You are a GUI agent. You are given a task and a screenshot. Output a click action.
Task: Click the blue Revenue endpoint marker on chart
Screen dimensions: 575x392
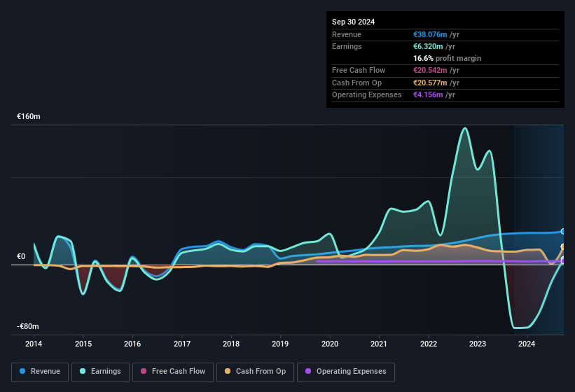coord(563,231)
